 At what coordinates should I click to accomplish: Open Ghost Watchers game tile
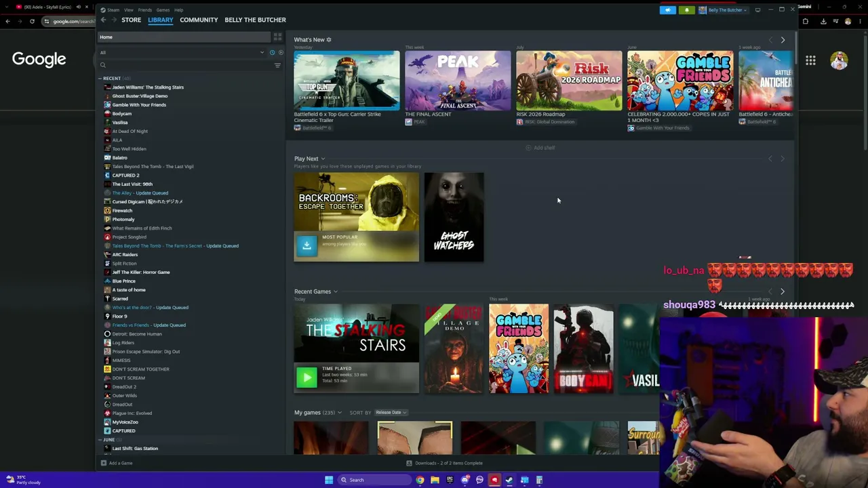454,217
